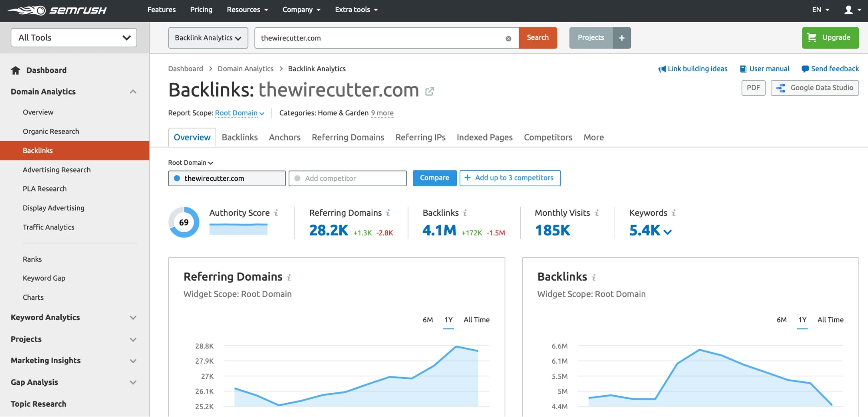The height and width of the screenshot is (417, 868).
Task: Click the Upgrade cart button
Action: pyautogui.click(x=830, y=38)
